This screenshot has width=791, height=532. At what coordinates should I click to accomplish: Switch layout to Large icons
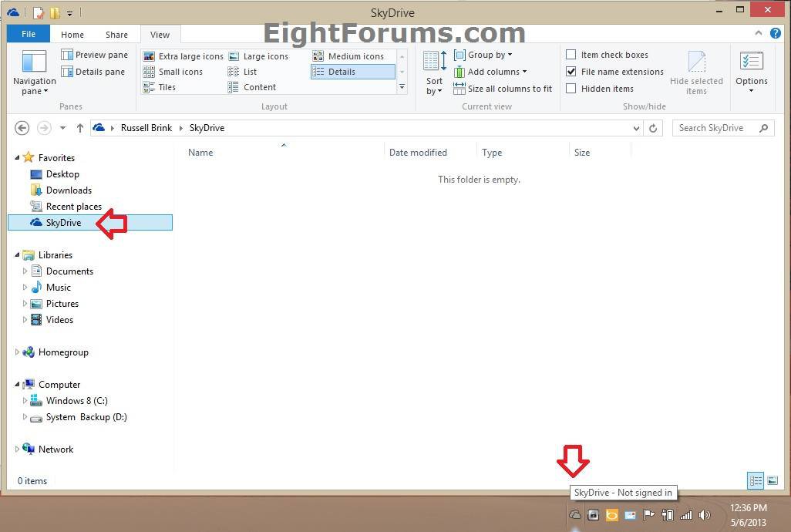coord(258,56)
